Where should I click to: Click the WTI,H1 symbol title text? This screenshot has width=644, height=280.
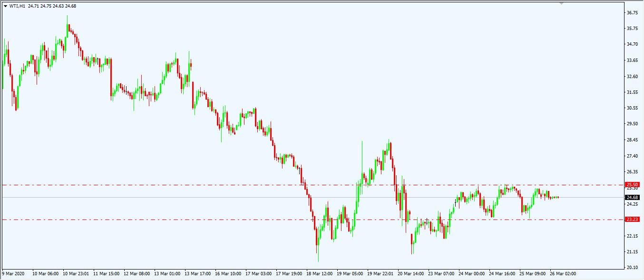[17, 6]
